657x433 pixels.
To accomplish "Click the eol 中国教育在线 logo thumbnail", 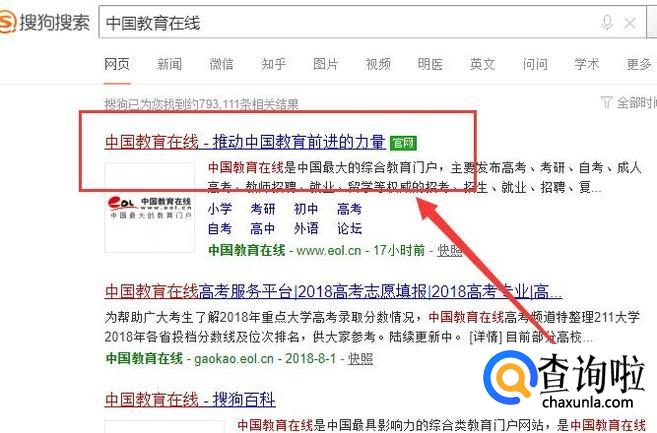I will click(x=150, y=207).
